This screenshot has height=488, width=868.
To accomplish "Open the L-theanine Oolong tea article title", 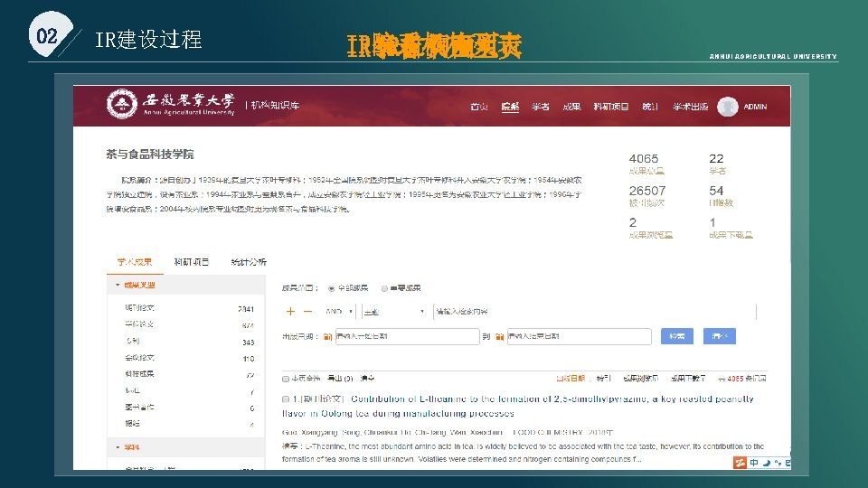I will tap(517, 406).
